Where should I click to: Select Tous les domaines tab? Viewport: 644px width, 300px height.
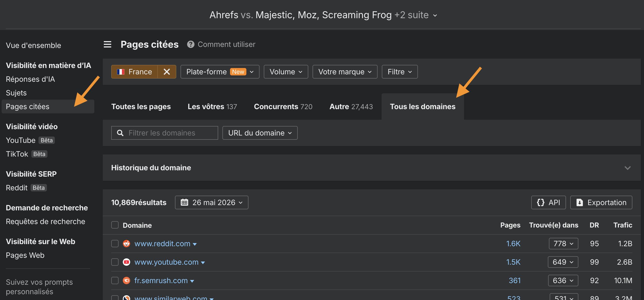point(423,107)
